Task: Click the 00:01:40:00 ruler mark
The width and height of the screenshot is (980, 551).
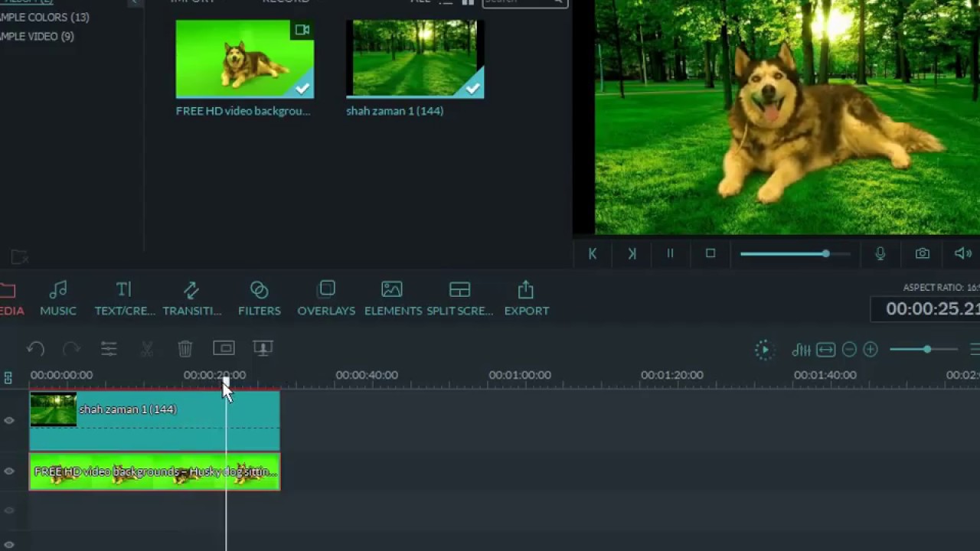Action: pyautogui.click(x=825, y=375)
